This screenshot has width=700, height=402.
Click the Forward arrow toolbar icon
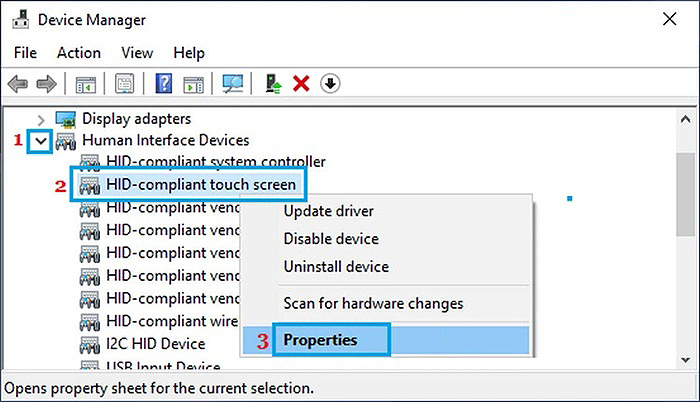coord(45,84)
